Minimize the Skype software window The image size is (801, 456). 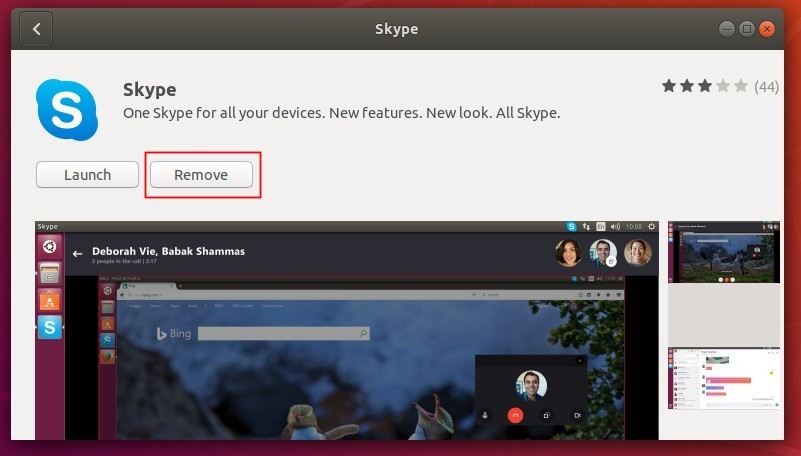coord(726,29)
